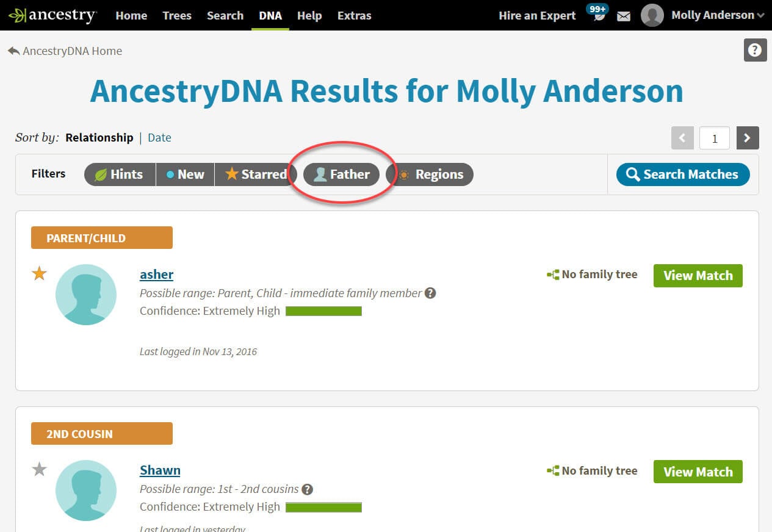
Task: Open help using the question mark icon
Action: 755,50
